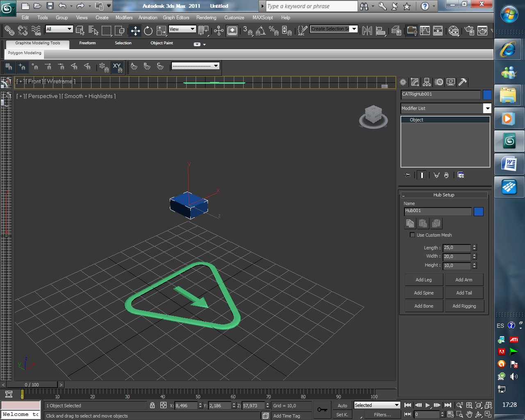The height and width of the screenshot is (420, 525).
Task: Open the Rendering menu
Action: pyautogui.click(x=206, y=18)
